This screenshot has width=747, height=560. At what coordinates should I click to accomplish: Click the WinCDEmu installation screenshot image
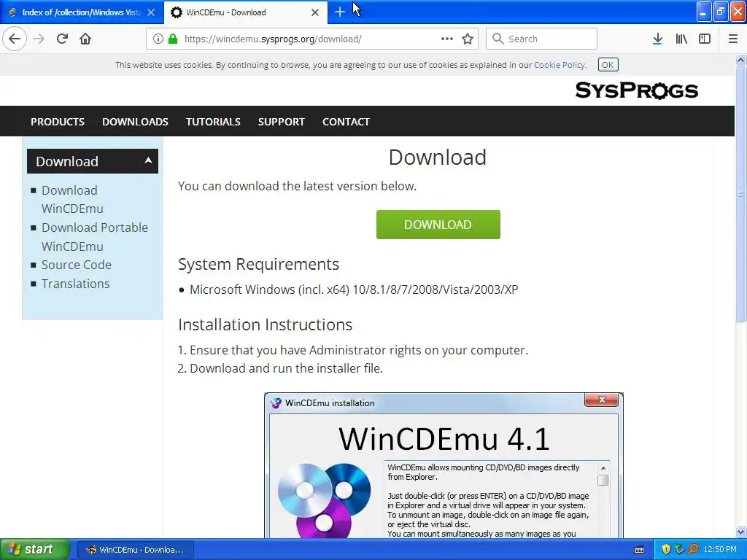(x=444, y=465)
